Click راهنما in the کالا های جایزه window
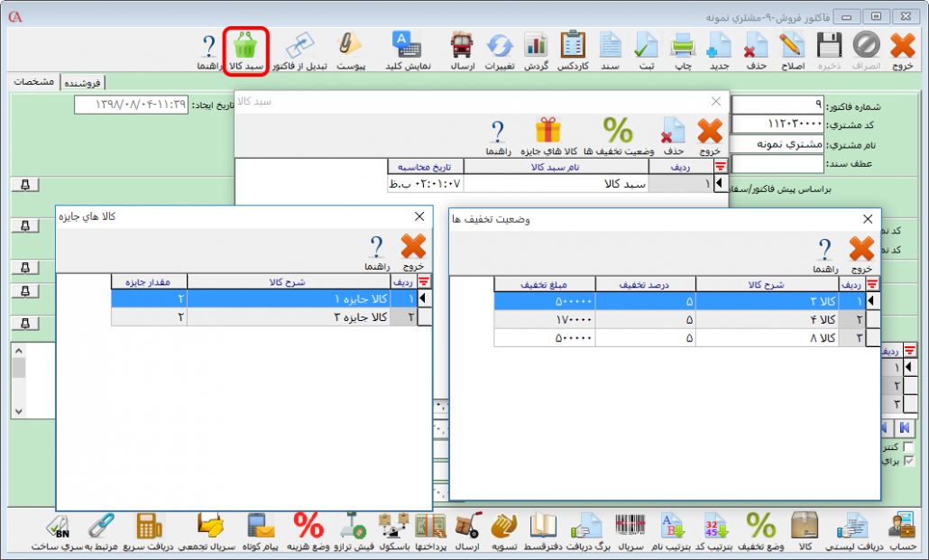 tap(375, 252)
